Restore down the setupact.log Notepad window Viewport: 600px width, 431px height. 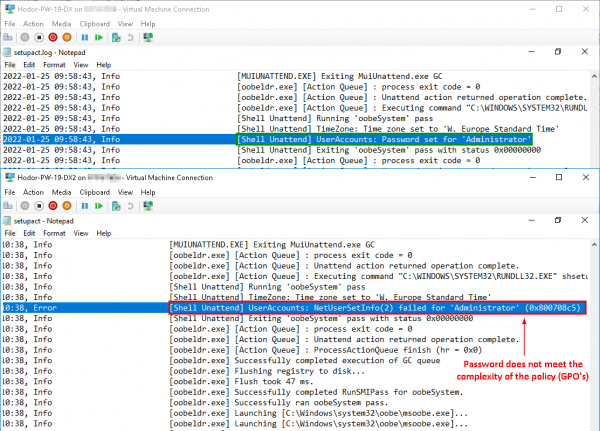[558, 52]
